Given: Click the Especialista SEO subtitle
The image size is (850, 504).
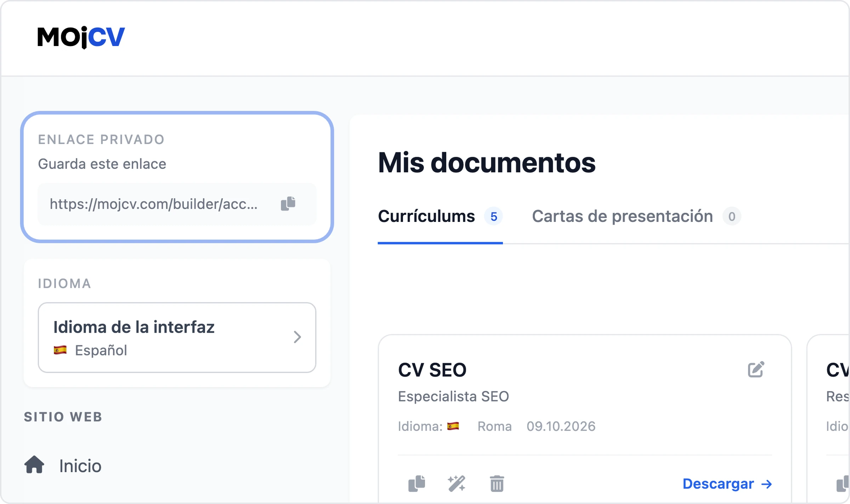Looking at the screenshot, I should point(453,396).
